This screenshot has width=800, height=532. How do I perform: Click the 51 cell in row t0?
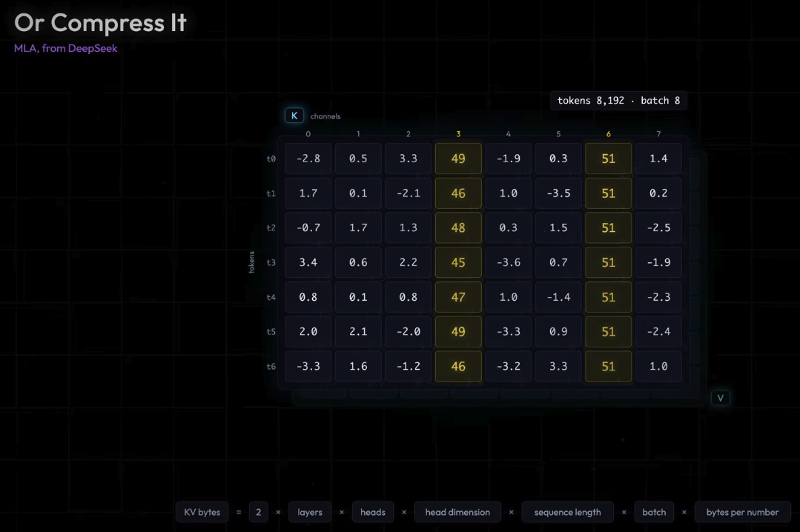click(x=608, y=159)
